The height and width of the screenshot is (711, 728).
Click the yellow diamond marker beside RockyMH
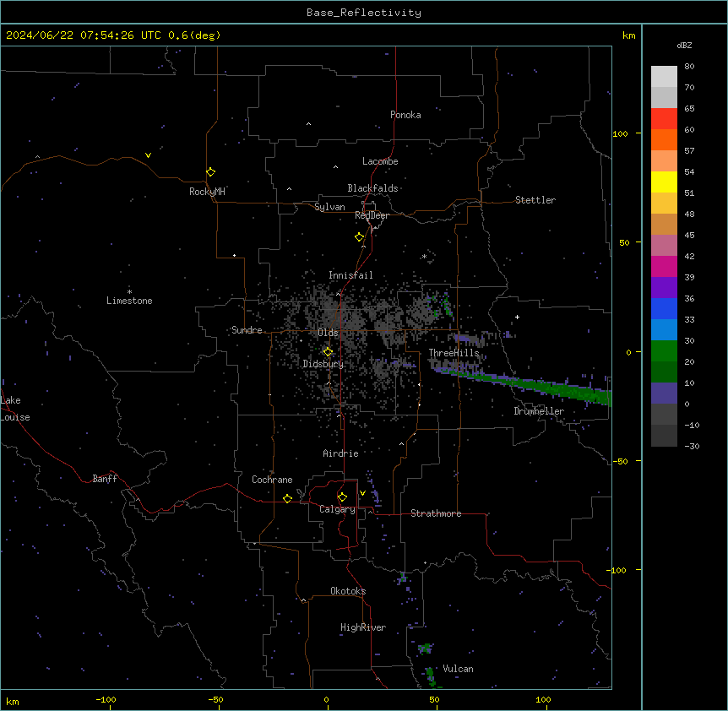(x=210, y=172)
